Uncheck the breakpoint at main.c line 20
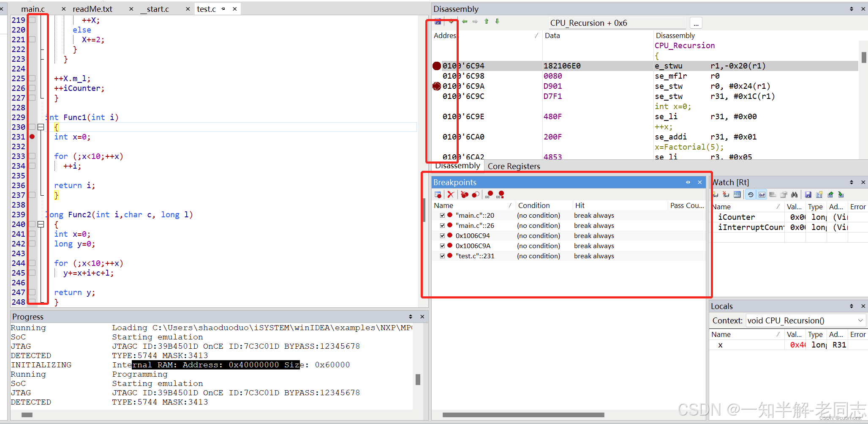The image size is (868, 424). 442,215
